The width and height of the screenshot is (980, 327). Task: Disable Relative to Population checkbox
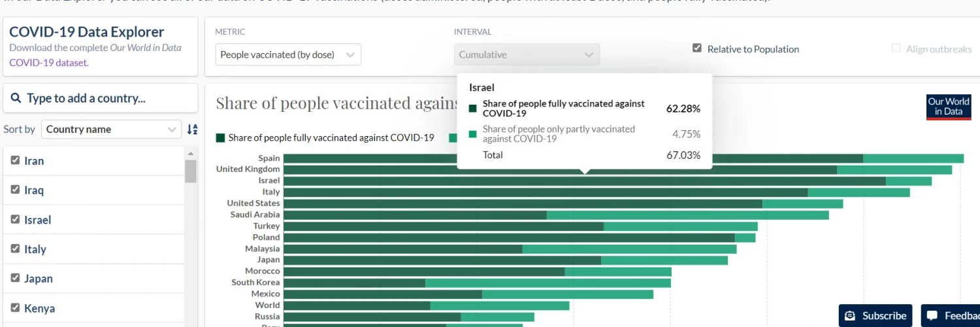(697, 48)
